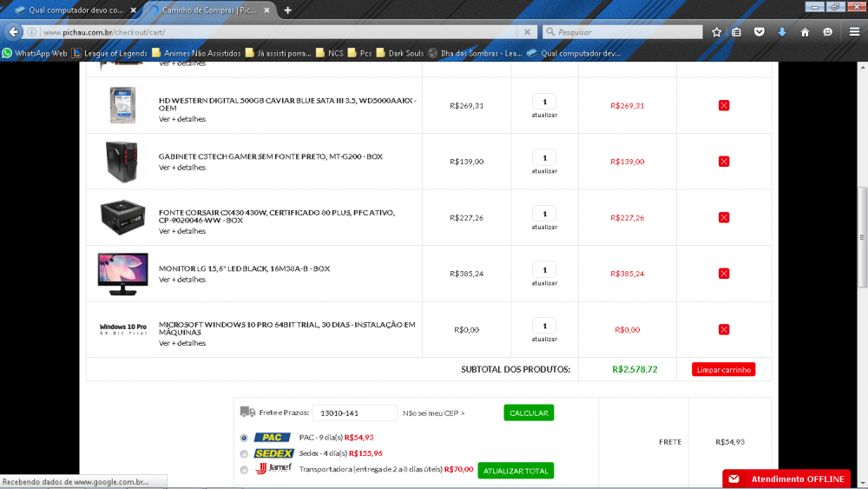Viewport: 868px width, 489px height.
Task: Go to the Firefox home page icon
Action: [x=805, y=32]
